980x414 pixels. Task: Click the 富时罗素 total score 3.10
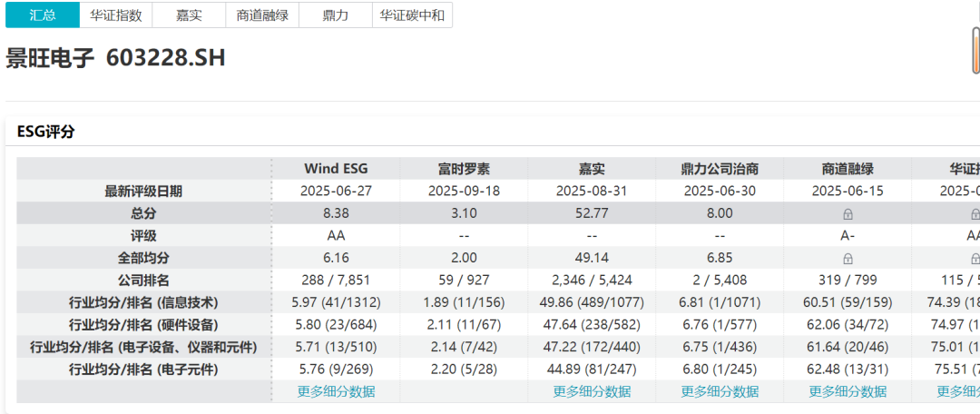click(464, 214)
